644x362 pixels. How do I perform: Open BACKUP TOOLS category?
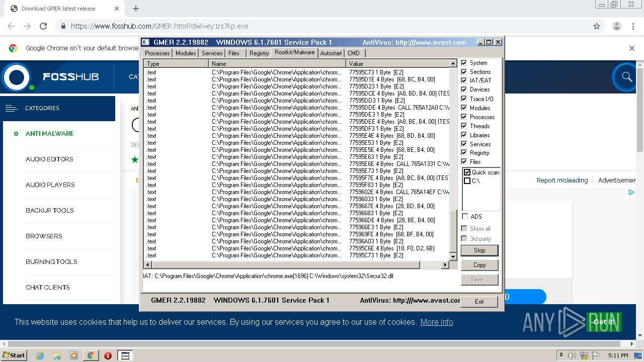tap(50, 211)
